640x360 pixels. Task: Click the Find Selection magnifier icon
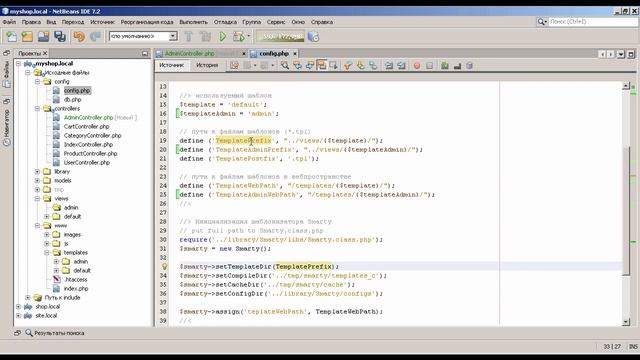tap(285, 65)
